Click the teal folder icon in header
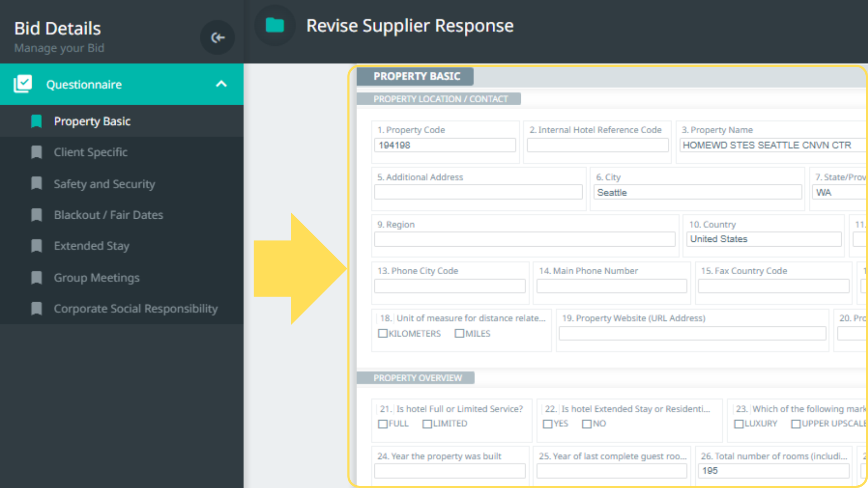 pyautogui.click(x=274, y=26)
